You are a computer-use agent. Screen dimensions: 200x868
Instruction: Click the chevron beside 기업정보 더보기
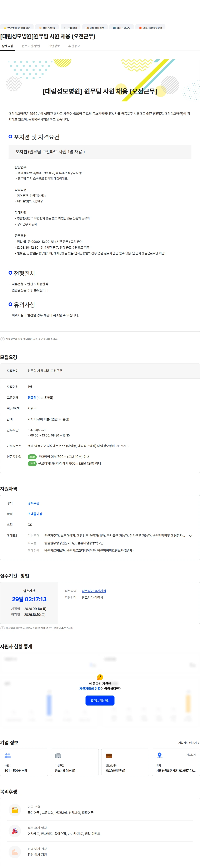pyautogui.click(x=198, y=743)
